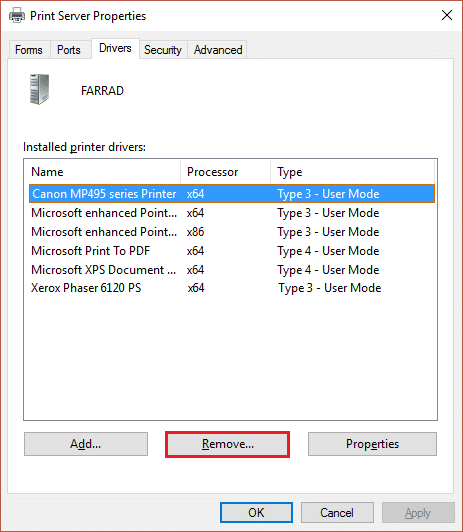The image size is (463, 532).
Task: Open driver Properties button
Action: click(372, 444)
